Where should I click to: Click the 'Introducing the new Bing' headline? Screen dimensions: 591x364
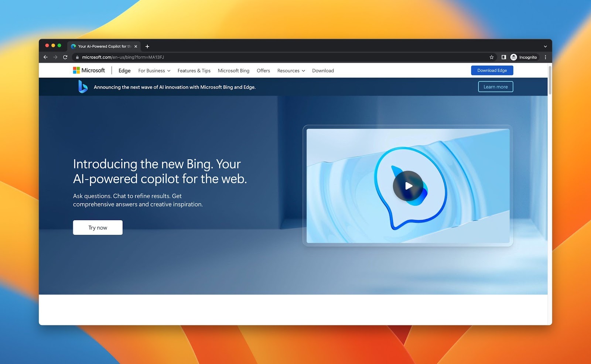160,171
